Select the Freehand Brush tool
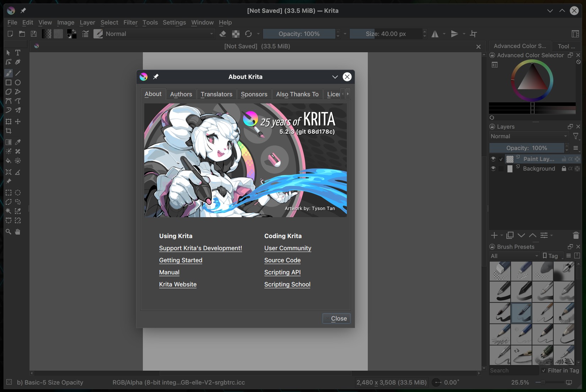The image size is (586, 392). (x=9, y=73)
